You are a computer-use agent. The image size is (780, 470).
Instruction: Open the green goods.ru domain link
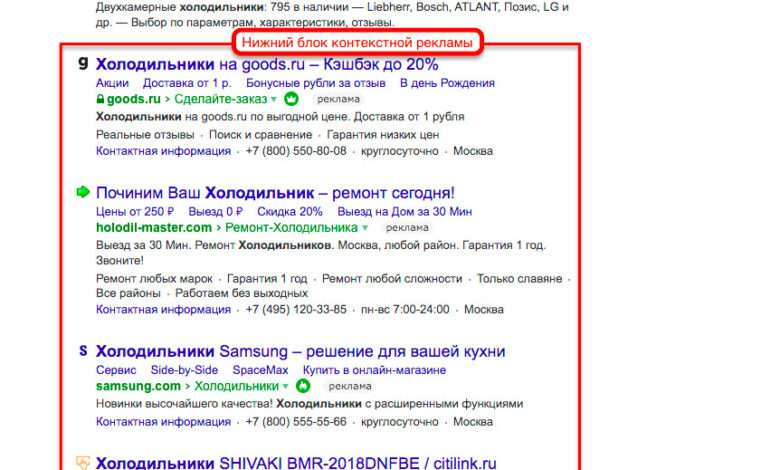[x=133, y=99]
